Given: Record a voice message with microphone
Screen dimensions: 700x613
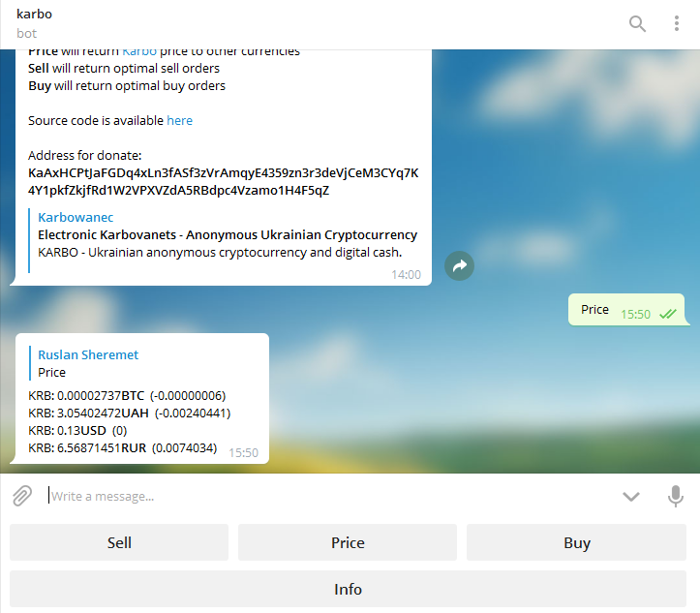Looking at the screenshot, I should 676,496.
